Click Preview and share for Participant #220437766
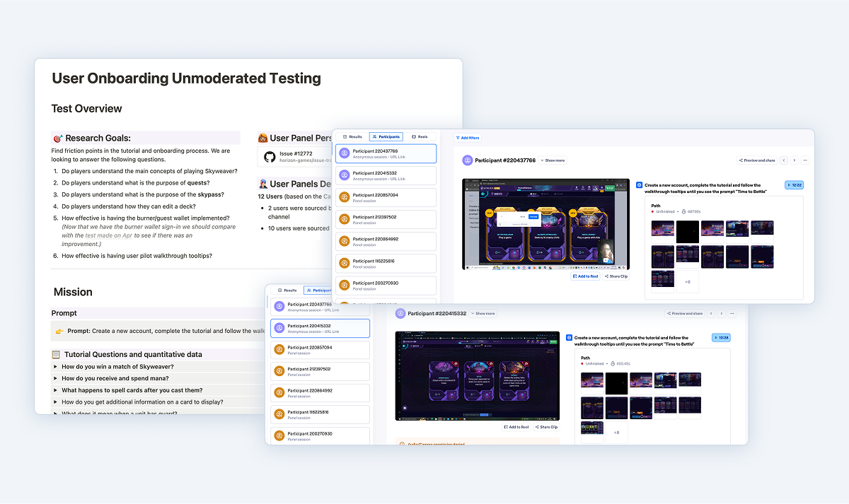This screenshot has width=849, height=504. pyautogui.click(x=756, y=160)
